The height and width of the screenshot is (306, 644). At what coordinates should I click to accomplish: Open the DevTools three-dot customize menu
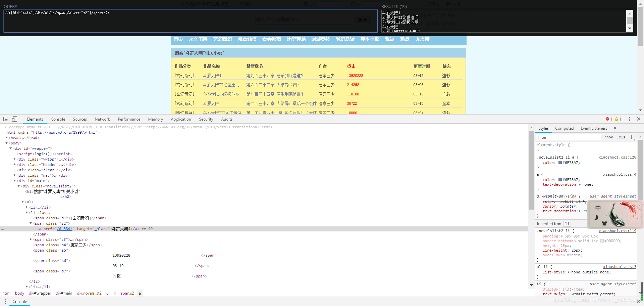pos(629,119)
